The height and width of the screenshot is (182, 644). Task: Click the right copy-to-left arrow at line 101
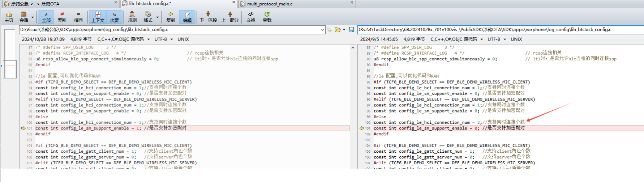[x=362, y=128]
